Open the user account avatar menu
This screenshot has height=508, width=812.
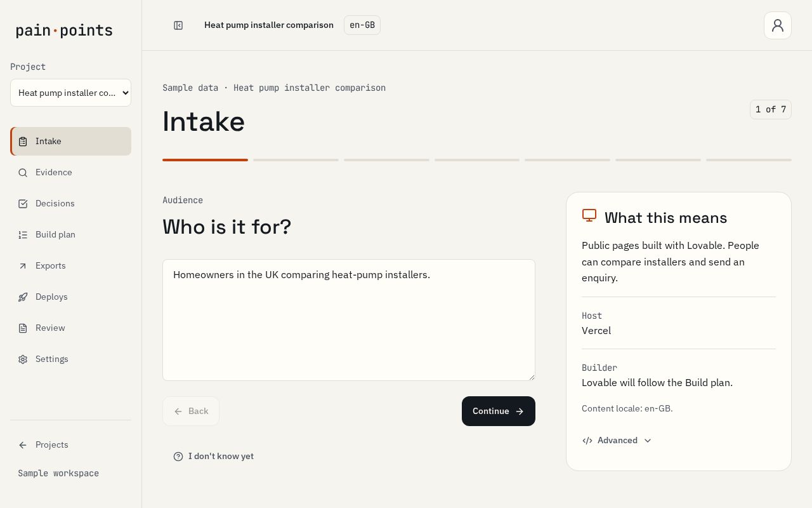(778, 25)
